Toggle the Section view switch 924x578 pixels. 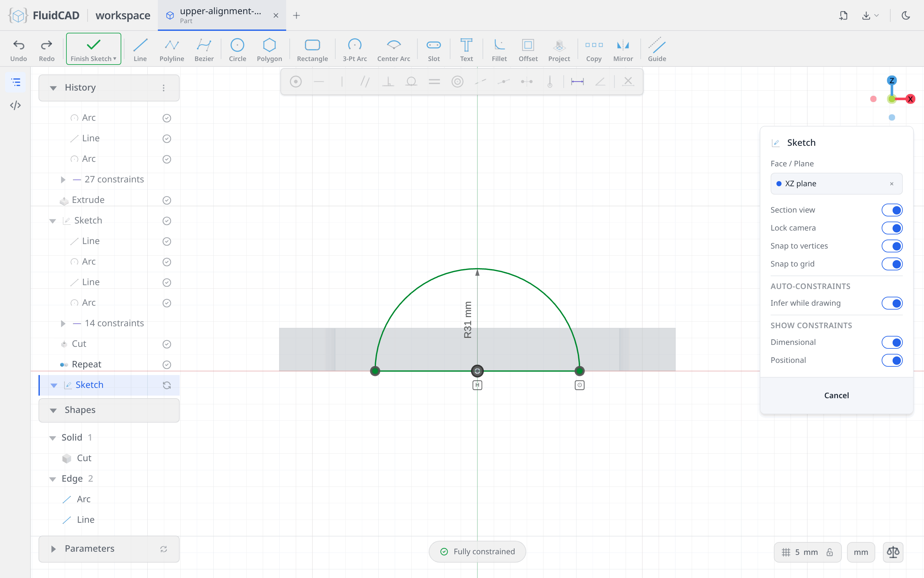(892, 210)
